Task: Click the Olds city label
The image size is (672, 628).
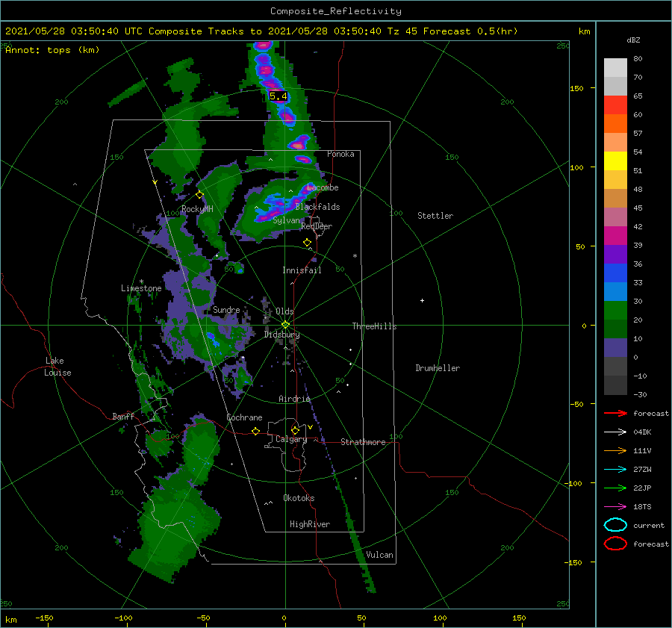Action: [284, 311]
